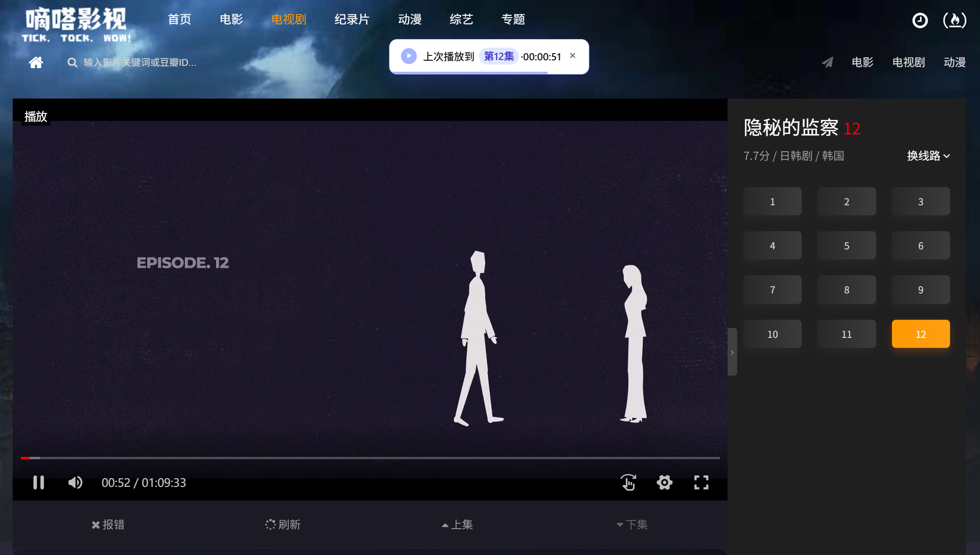Viewport: 980px width, 555px height.
Task: Expand the 换线路 dropdown
Action: (x=928, y=156)
